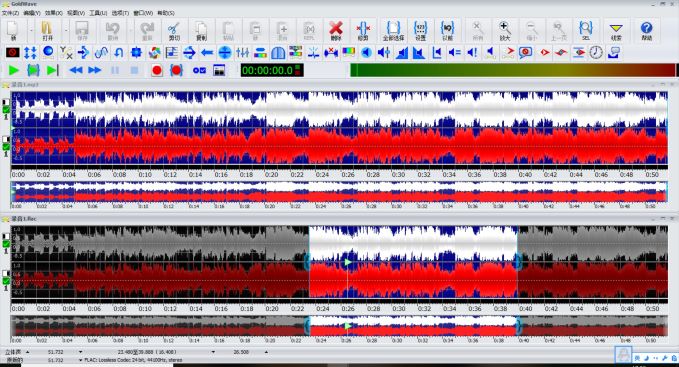
Task: Open the Effects menu in the menu bar
Action: pyautogui.click(x=54, y=13)
